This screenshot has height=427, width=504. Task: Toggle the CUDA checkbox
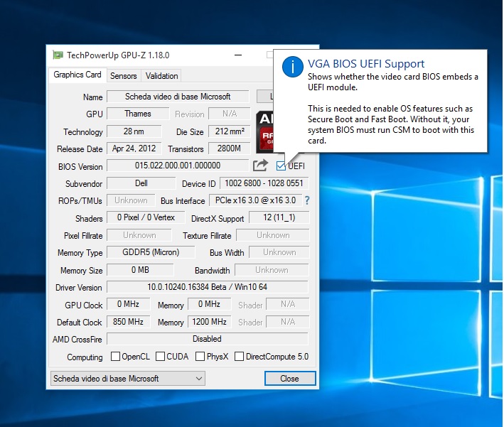pyautogui.click(x=160, y=357)
